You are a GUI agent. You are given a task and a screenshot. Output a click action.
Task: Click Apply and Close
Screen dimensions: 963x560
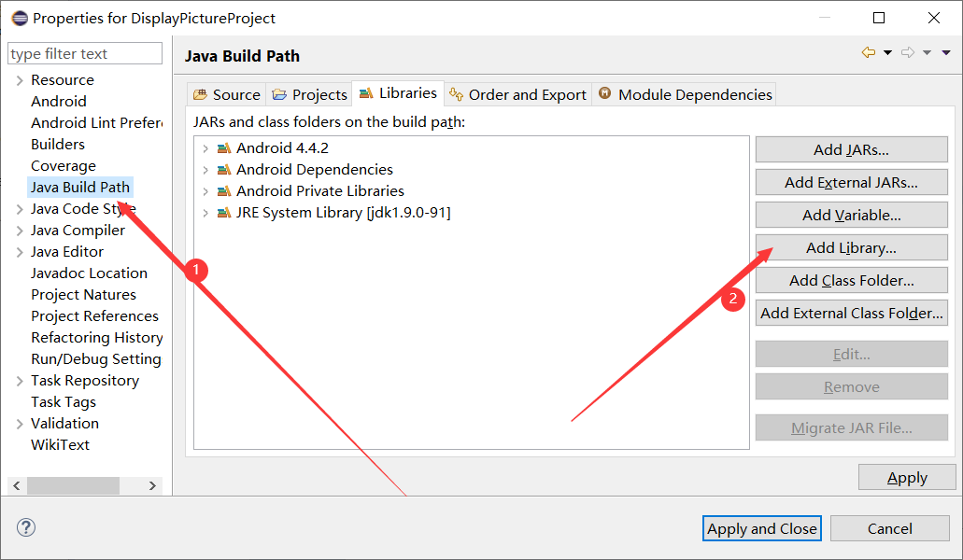click(x=761, y=528)
